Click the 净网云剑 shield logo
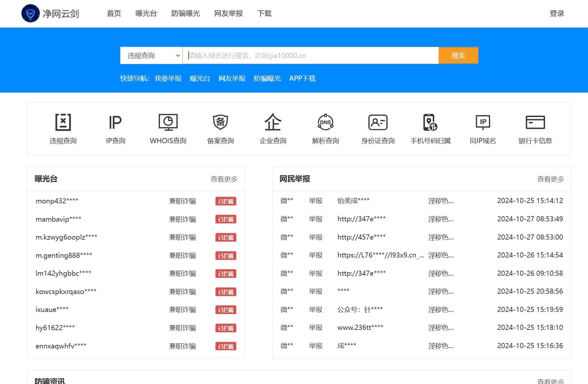588x384 pixels. click(x=30, y=13)
